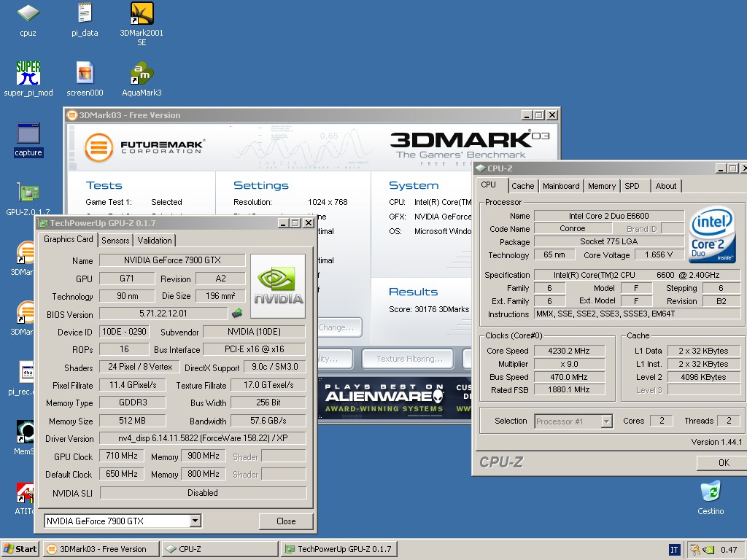Open the ATITool desktop shortcut icon
Image resolution: width=747 pixels, height=560 pixels.
25,492
